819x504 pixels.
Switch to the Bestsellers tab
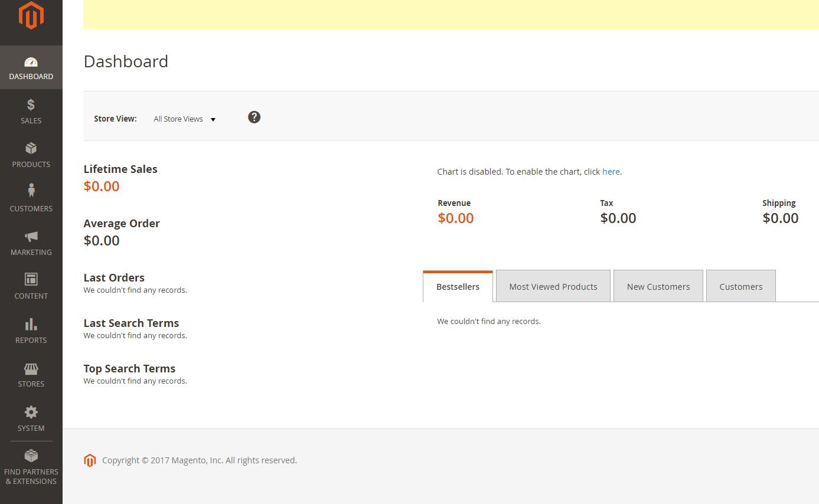[458, 287]
